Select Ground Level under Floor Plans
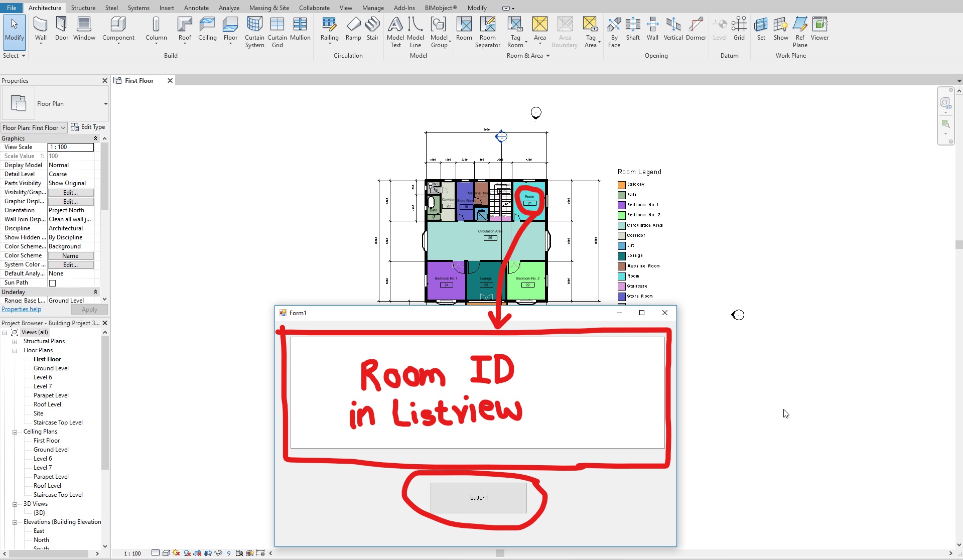 coord(50,368)
